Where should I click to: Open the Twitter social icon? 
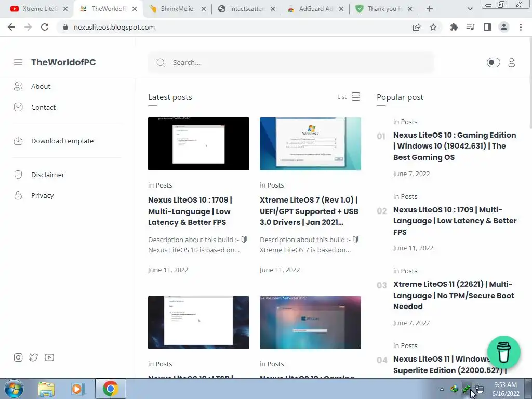click(34, 357)
